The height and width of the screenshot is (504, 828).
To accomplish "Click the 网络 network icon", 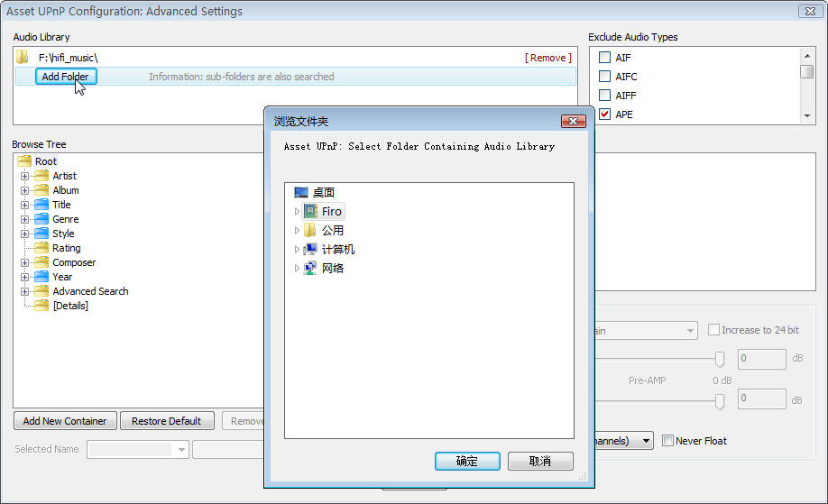I will [310, 268].
